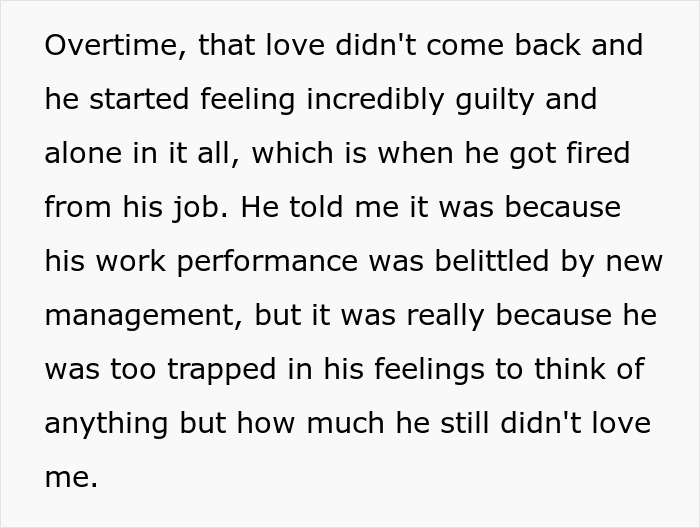Click the word "job." in fourth line
This screenshot has width=700, height=528.
click(200, 207)
